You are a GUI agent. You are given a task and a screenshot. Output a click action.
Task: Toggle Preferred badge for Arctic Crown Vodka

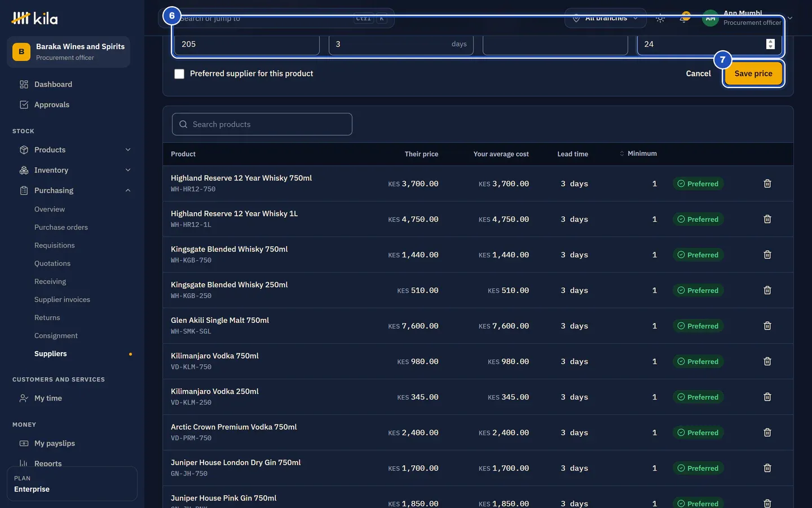pos(698,432)
